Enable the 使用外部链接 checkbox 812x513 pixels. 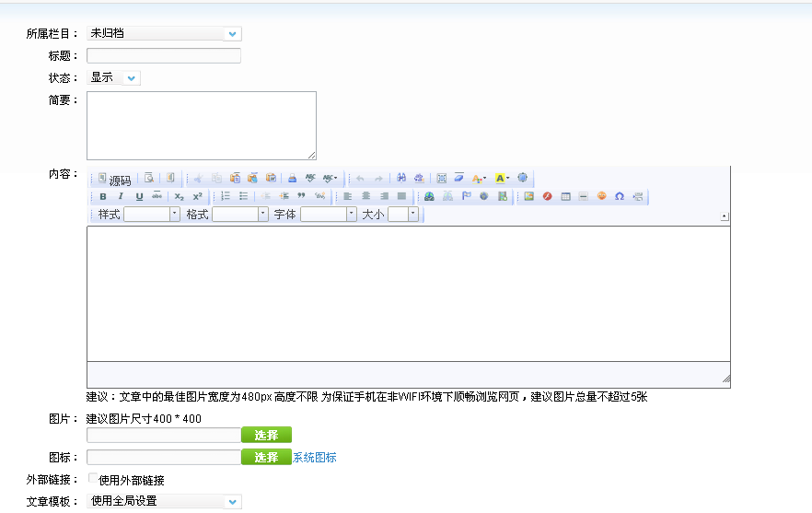pos(93,479)
